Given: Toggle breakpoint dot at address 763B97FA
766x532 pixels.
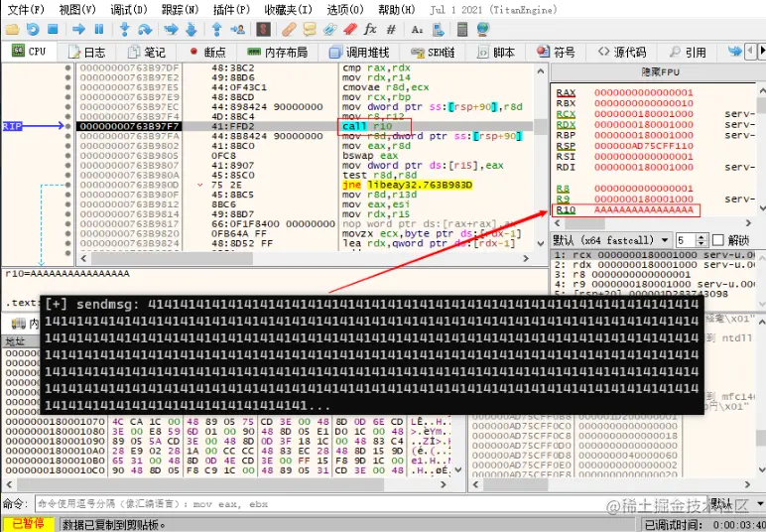Looking at the screenshot, I should (67, 136).
